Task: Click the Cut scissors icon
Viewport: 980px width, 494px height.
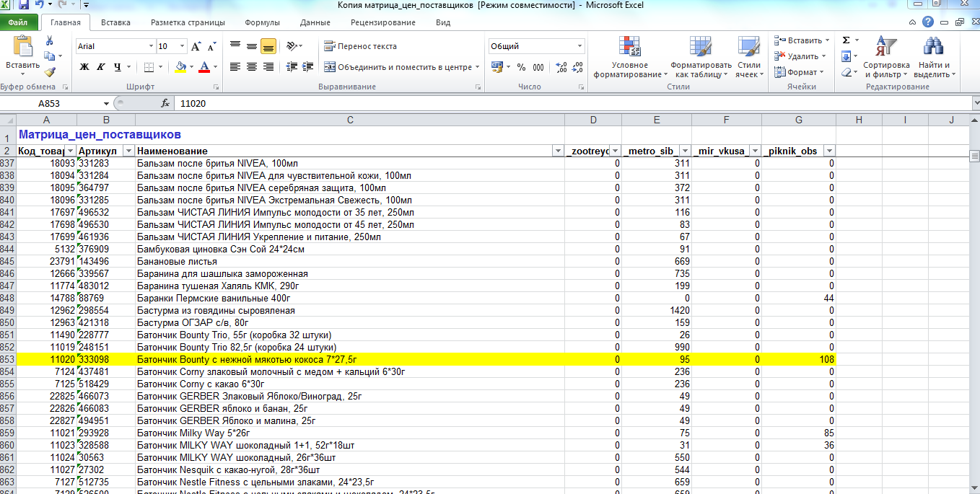Action: pyautogui.click(x=49, y=40)
